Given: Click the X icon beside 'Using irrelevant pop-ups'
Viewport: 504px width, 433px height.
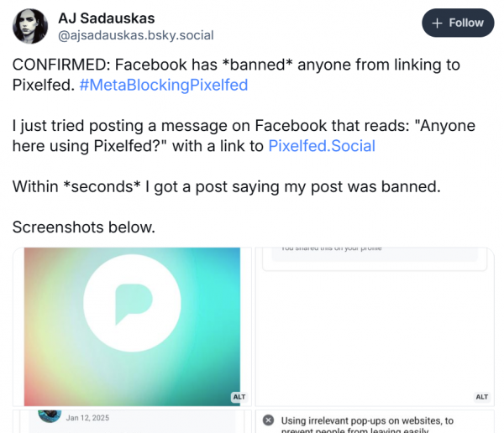Looking at the screenshot, I should click(x=268, y=421).
